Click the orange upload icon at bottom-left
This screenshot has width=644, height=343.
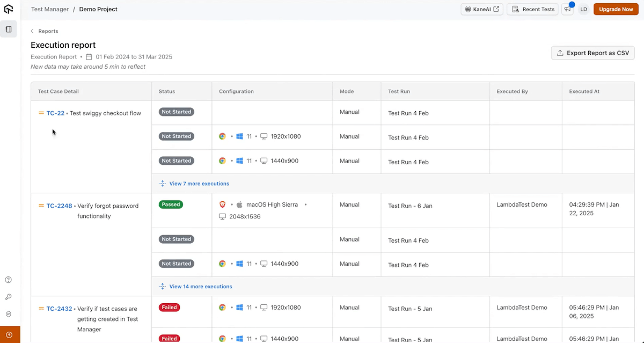coord(9,335)
